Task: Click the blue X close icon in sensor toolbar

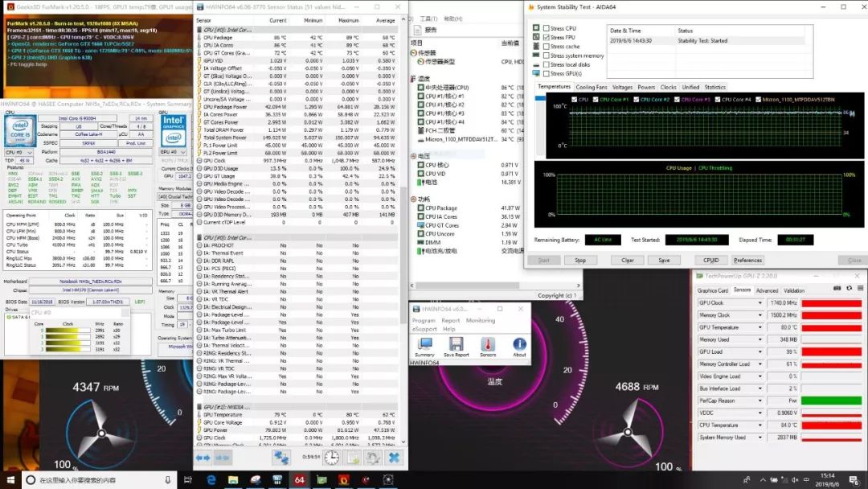Action: pos(394,457)
